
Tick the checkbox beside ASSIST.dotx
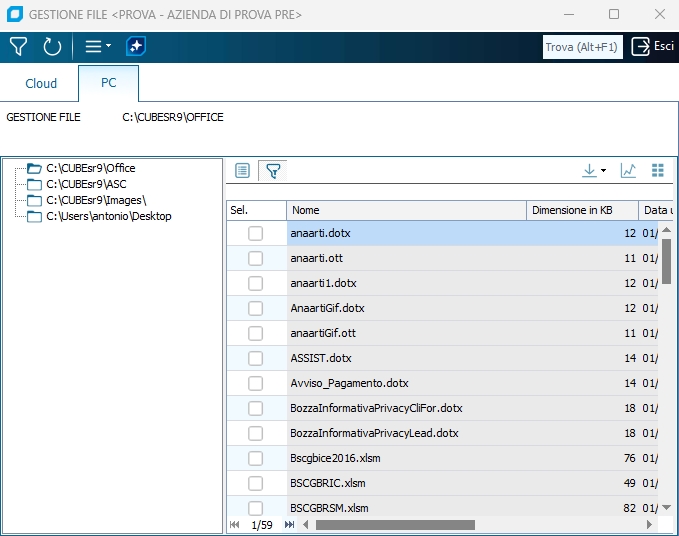point(256,358)
